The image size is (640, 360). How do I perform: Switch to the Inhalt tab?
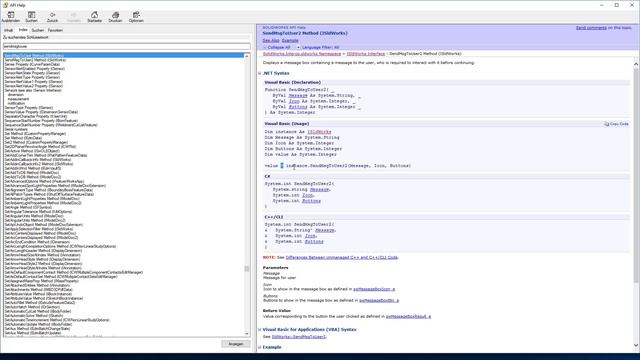pos(9,30)
